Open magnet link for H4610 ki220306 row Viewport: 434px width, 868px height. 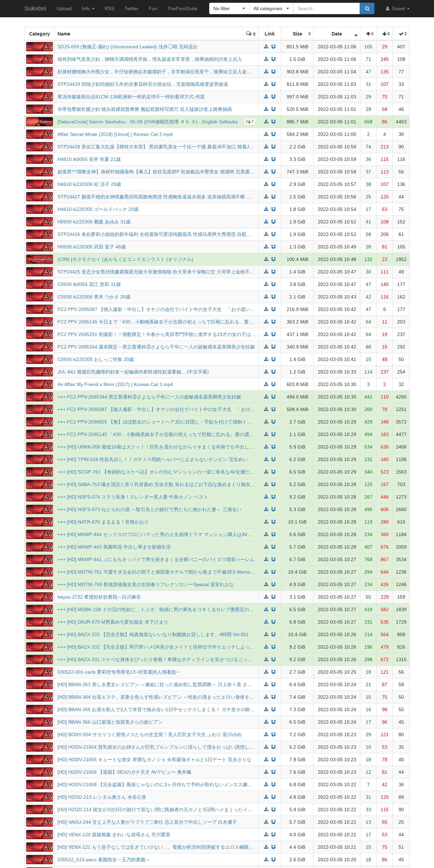click(x=273, y=184)
